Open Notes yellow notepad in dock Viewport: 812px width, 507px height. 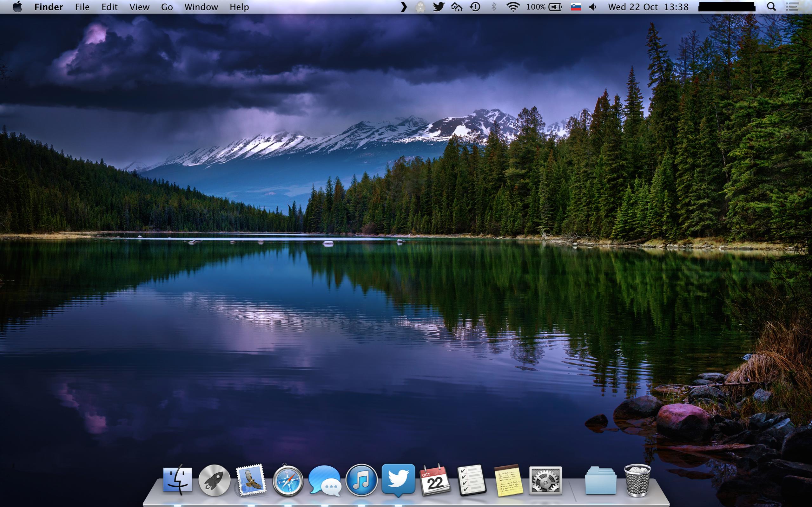pyautogui.click(x=508, y=480)
